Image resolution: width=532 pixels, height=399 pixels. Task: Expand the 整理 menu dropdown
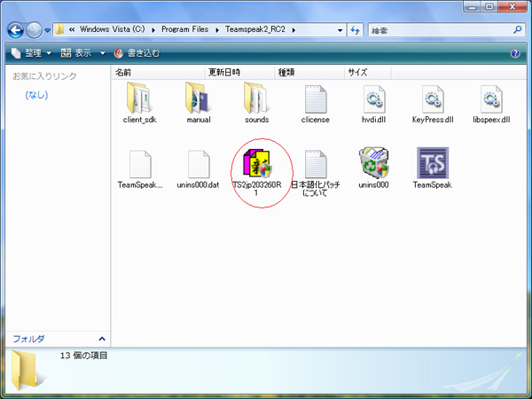pyautogui.click(x=49, y=53)
